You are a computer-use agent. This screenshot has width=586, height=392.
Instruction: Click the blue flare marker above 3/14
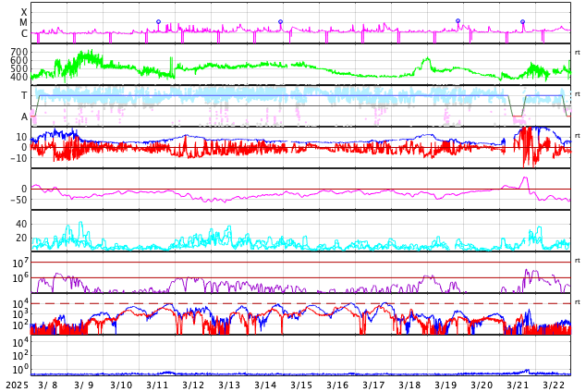click(x=281, y=21)
